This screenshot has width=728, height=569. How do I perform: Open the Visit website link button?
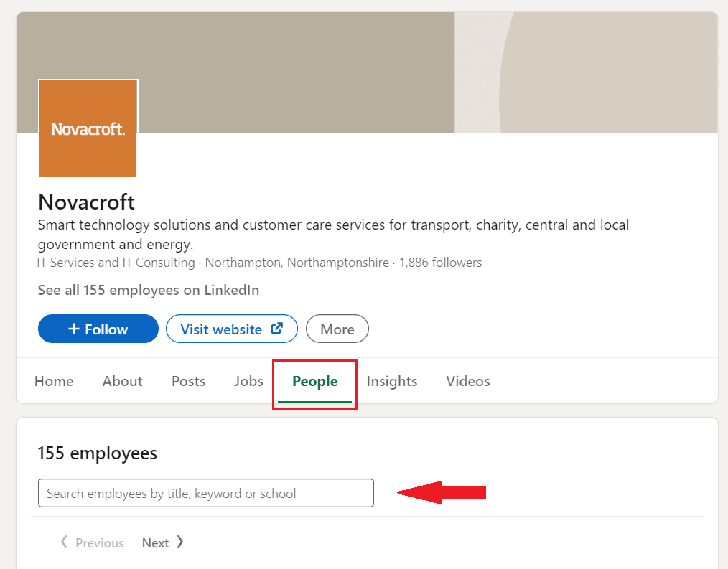tap(232, 329)
